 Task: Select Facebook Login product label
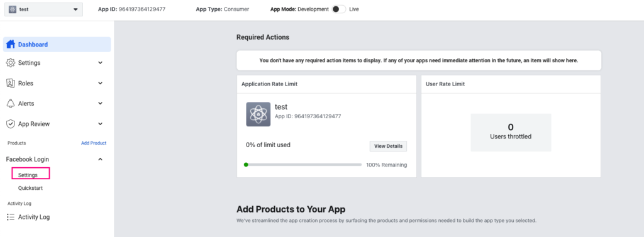[28, 160]
